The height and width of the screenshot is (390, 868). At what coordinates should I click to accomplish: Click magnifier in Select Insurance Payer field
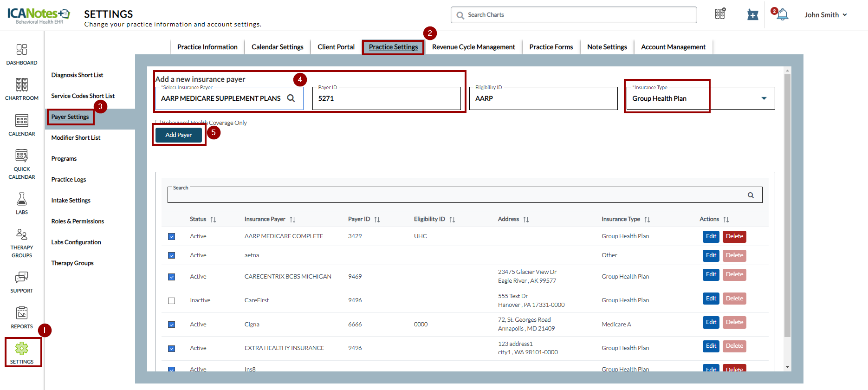(x=291, y=98)
